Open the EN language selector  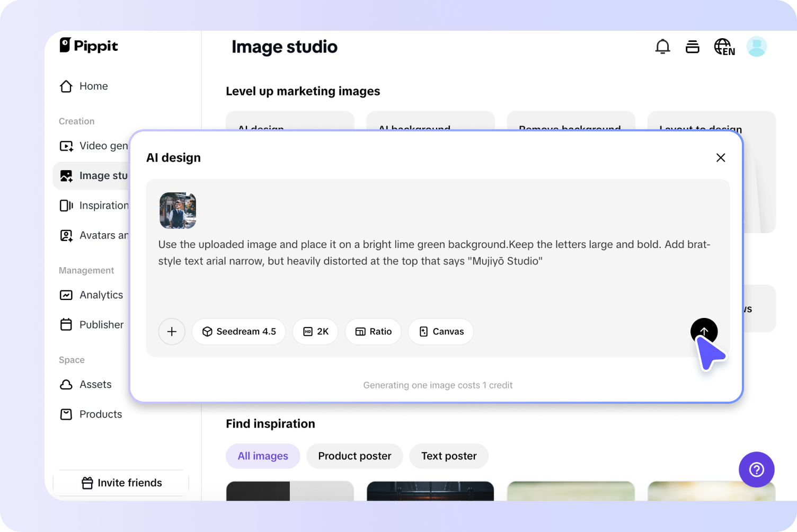[x=724, y=47]
